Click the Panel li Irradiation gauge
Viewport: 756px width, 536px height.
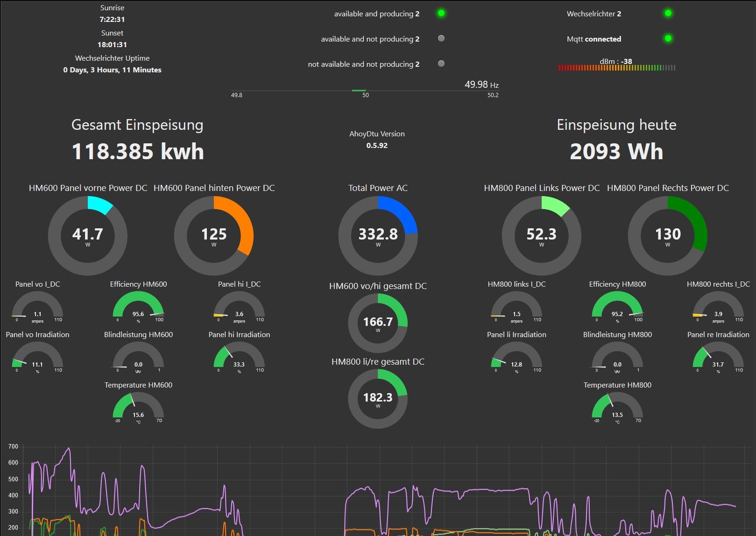click(x=516, y=358)
